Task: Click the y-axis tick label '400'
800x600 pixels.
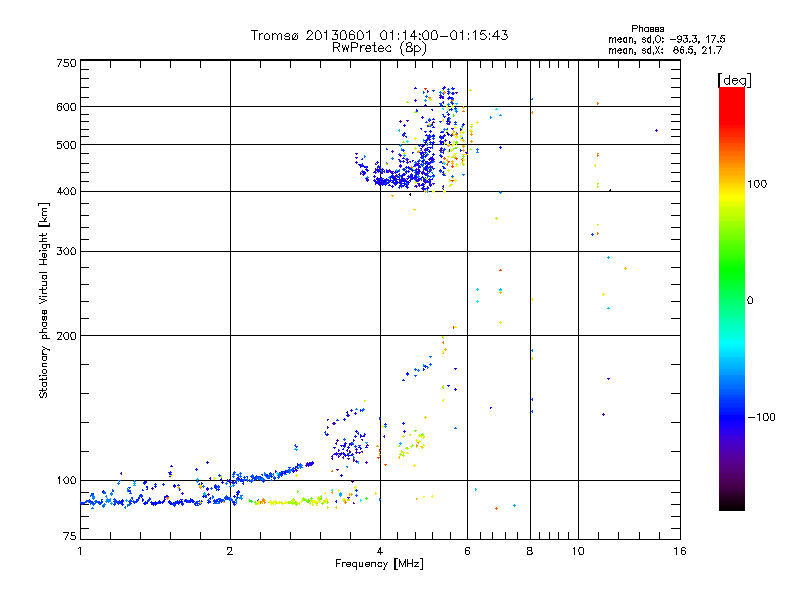Action: click(66, 192)
